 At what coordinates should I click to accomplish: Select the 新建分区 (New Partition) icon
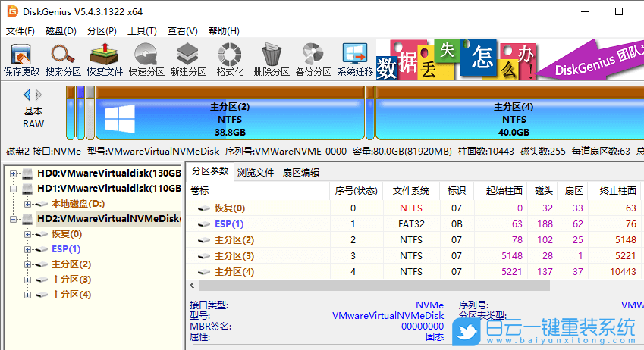[x=188, y=59]
